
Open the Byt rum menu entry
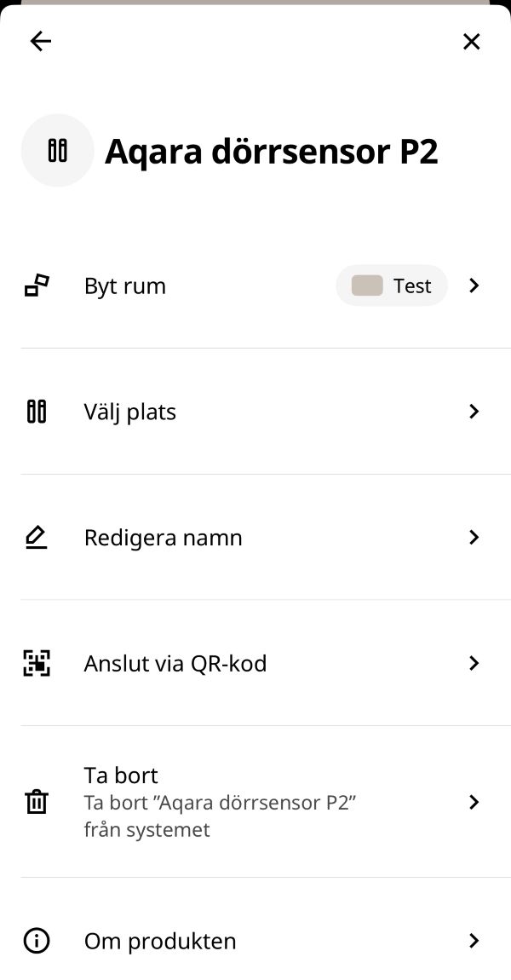point(125,285)
